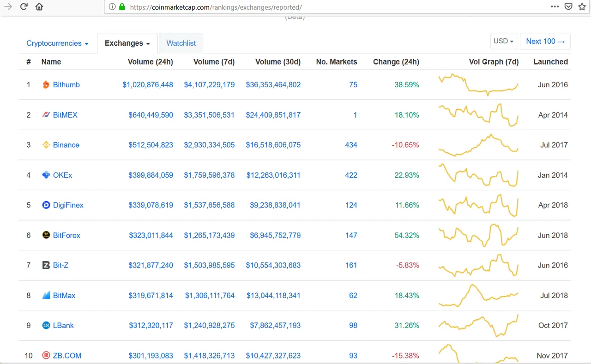Viewport: 591px width, 364px height.
Task: Click DigiFinex launched date Apr 2018
Action: [553, 205]
